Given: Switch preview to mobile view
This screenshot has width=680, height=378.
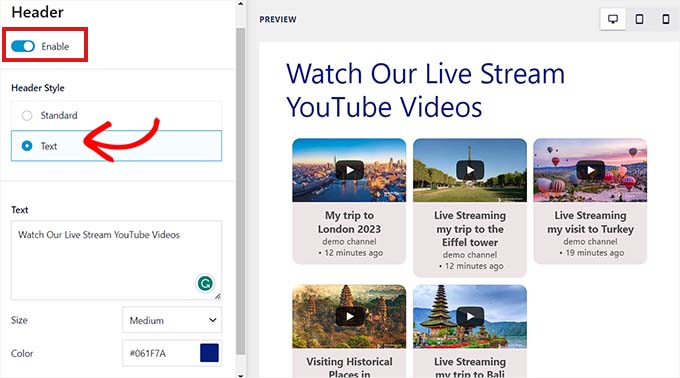Looking at the screenshot, I should [x=666, y=19].
